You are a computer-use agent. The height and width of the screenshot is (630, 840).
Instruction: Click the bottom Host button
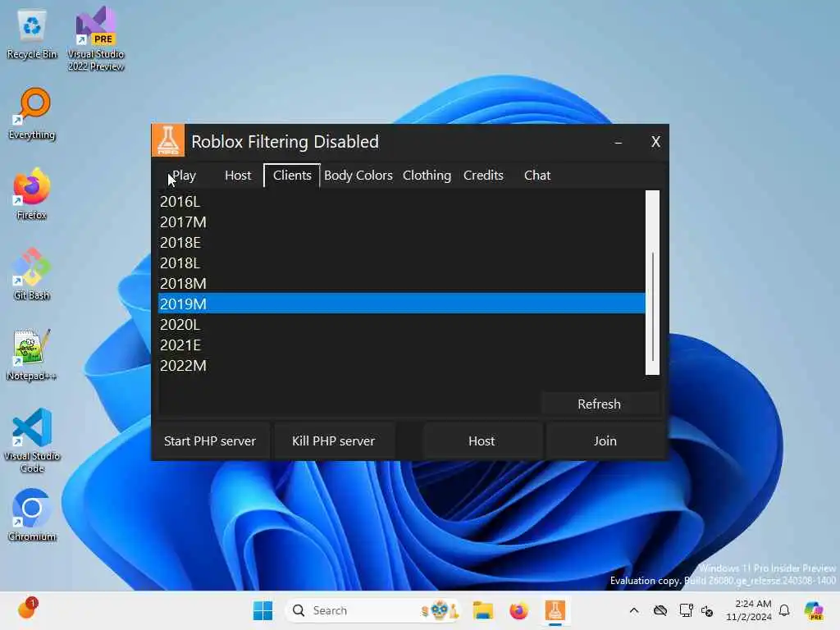[482, 441]
